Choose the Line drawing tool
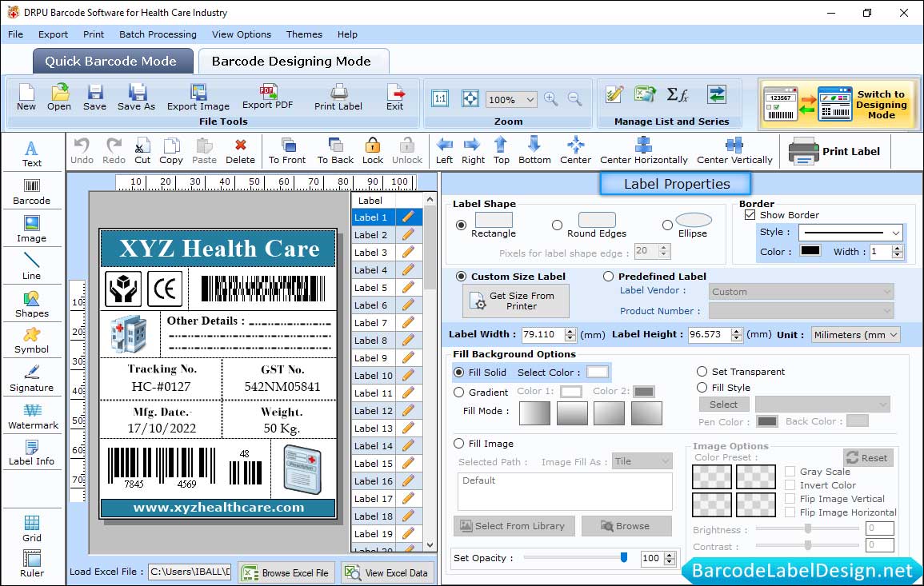 (x=32, y=266)
